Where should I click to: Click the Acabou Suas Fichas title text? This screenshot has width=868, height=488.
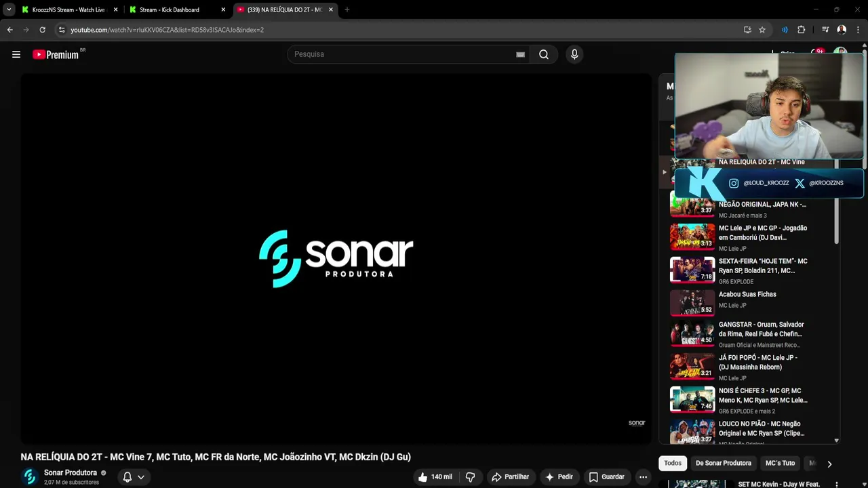pyautogui.click(x=747, y=294)
